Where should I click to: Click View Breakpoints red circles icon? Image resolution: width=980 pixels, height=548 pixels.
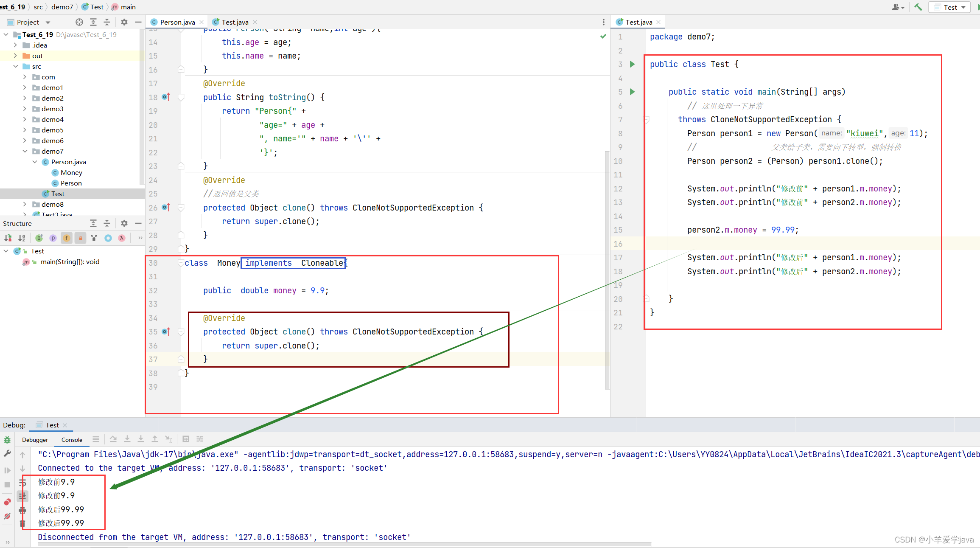[7, 502]
